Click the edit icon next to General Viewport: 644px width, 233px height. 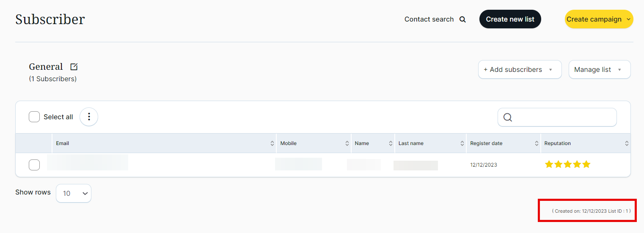tap(74, 67)
